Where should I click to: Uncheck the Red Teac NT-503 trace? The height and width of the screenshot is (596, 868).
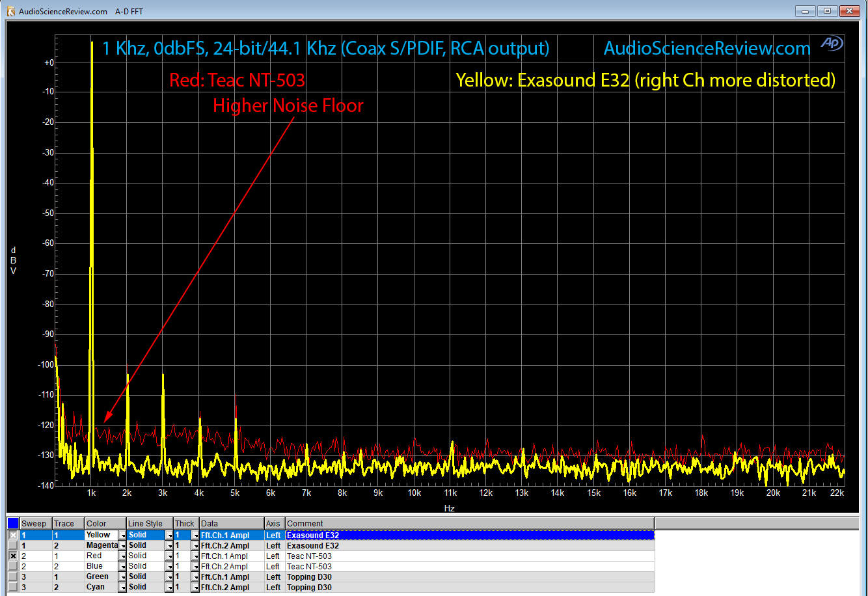13,556
